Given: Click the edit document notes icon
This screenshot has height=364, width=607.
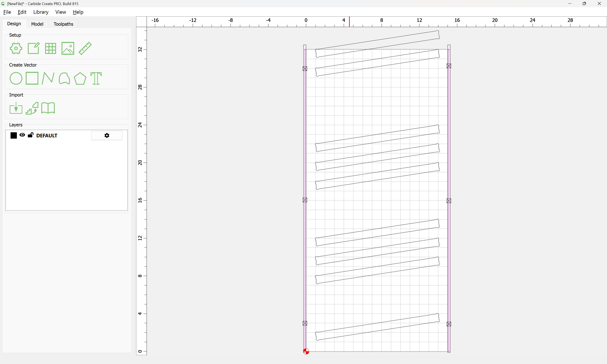Looking at the screenshot, I should [33, 48].
